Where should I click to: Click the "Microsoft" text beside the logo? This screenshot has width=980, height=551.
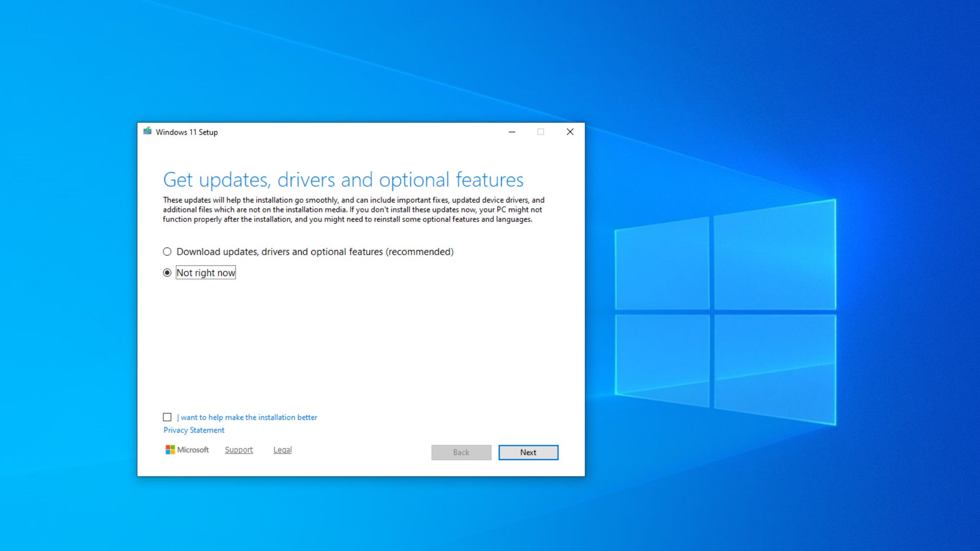pos(193,449)
